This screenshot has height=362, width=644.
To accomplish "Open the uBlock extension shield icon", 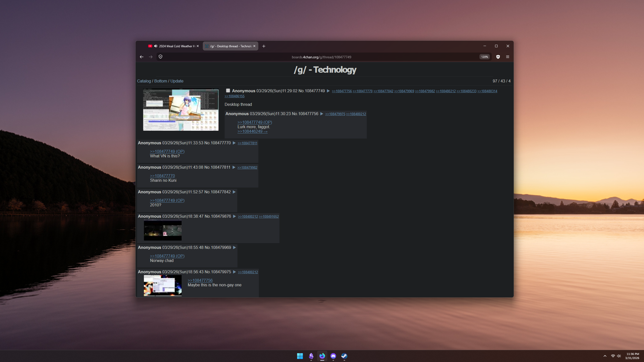I will click(x=498, y=57).
